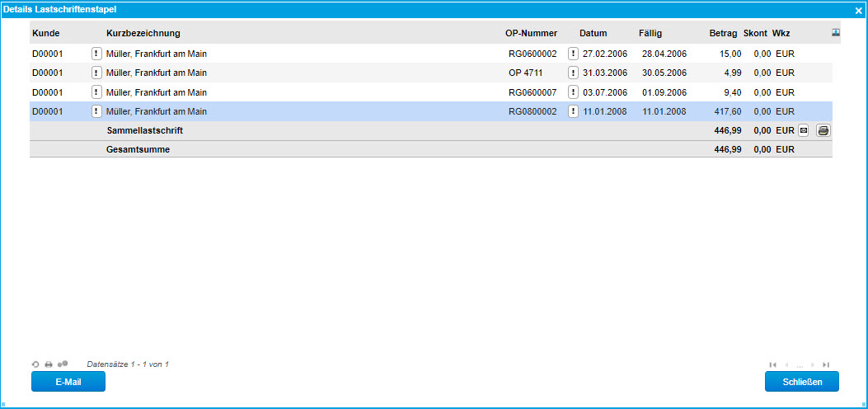The height and width of the screenshot is (409, 868).
Task: Click the Schließen button
Action: pos(802,382)
